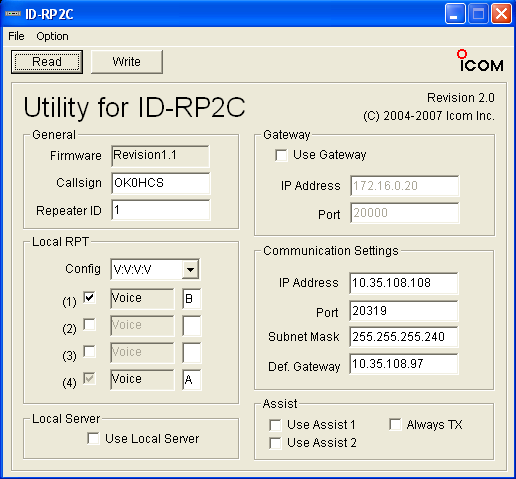
Task: Click the Callsign field OK0HCS
Action: pos(161,183)
